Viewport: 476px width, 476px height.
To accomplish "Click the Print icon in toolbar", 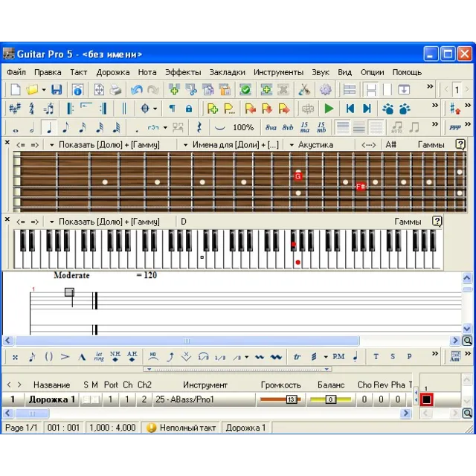I will (115, 90).
